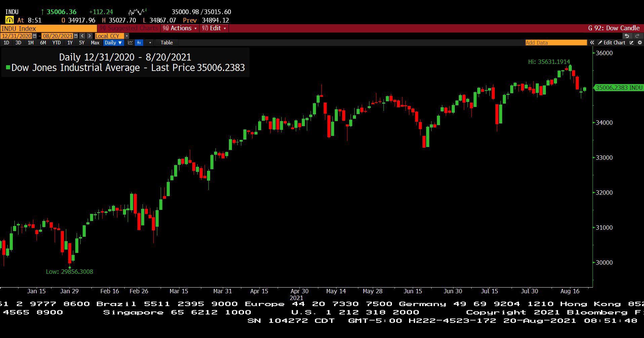Select the YTD time range

[56, 43]
